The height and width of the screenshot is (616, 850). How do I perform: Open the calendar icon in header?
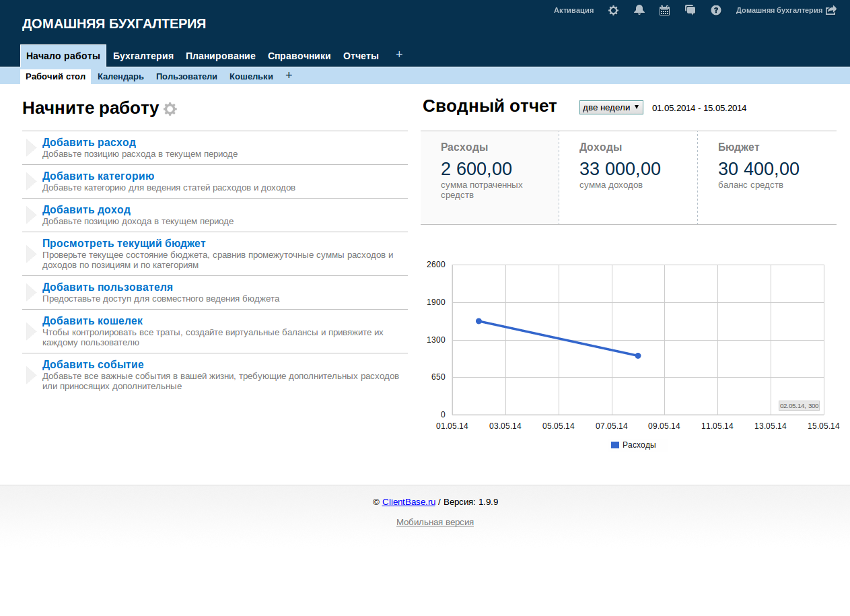coord(664,11)
